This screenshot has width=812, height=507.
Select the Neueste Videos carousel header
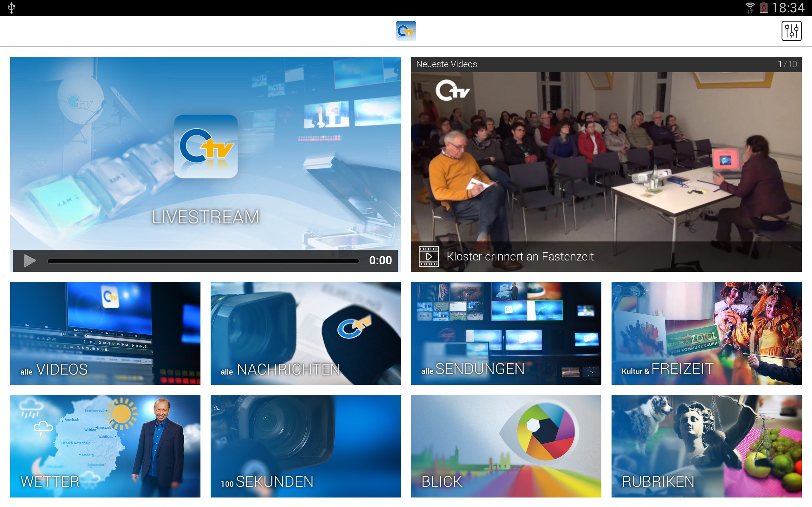[446, 64]
